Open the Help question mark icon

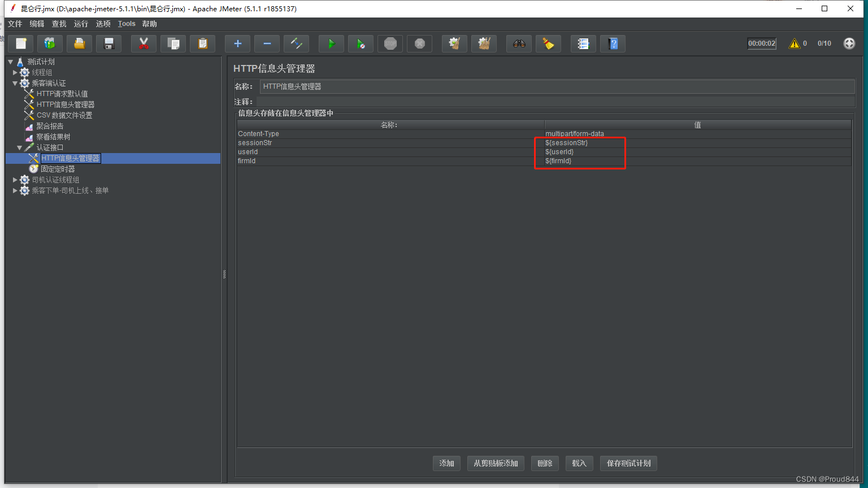tap(613, 43)
